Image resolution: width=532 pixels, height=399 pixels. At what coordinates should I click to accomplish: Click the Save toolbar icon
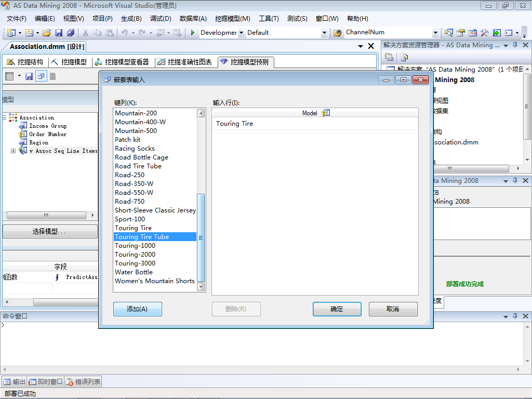59,33
